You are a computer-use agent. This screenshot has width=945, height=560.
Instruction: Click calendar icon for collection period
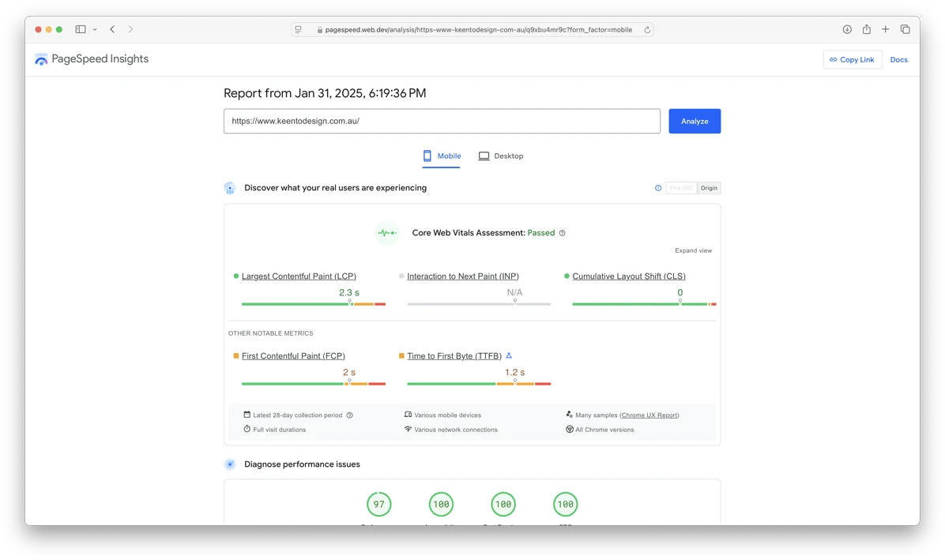pos(247,415)
